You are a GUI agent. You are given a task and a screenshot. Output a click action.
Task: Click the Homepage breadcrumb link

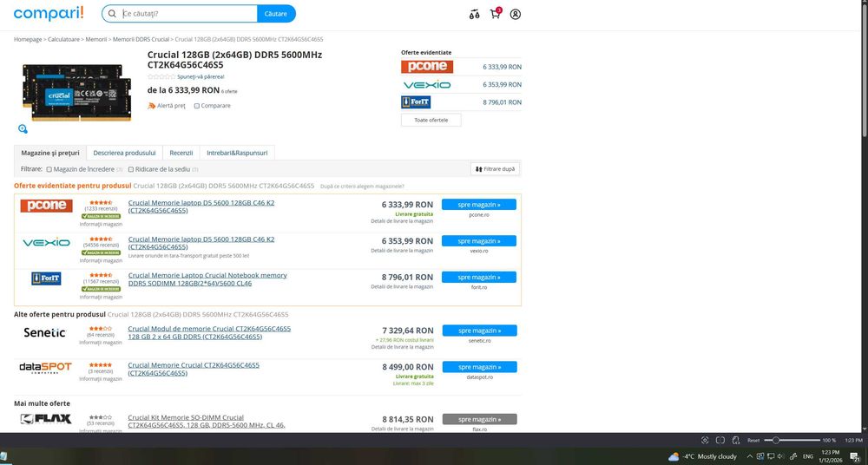[28, 39]
